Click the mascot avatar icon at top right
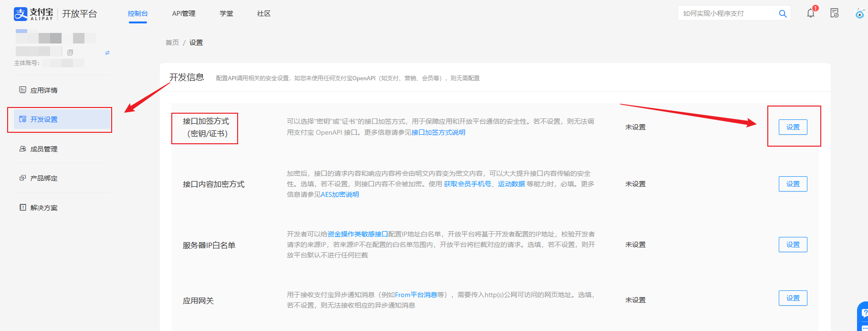Viewport: 868px width, 331px height. coord(860,13)
